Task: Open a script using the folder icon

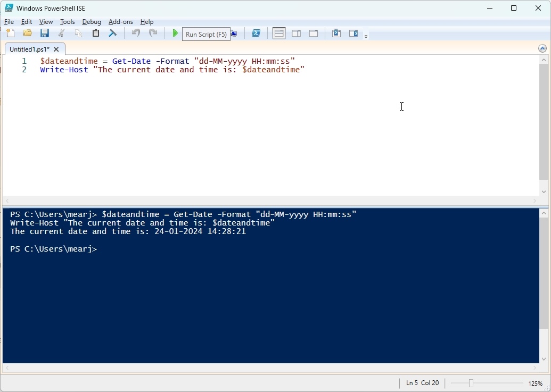Action: click(27, 33)
